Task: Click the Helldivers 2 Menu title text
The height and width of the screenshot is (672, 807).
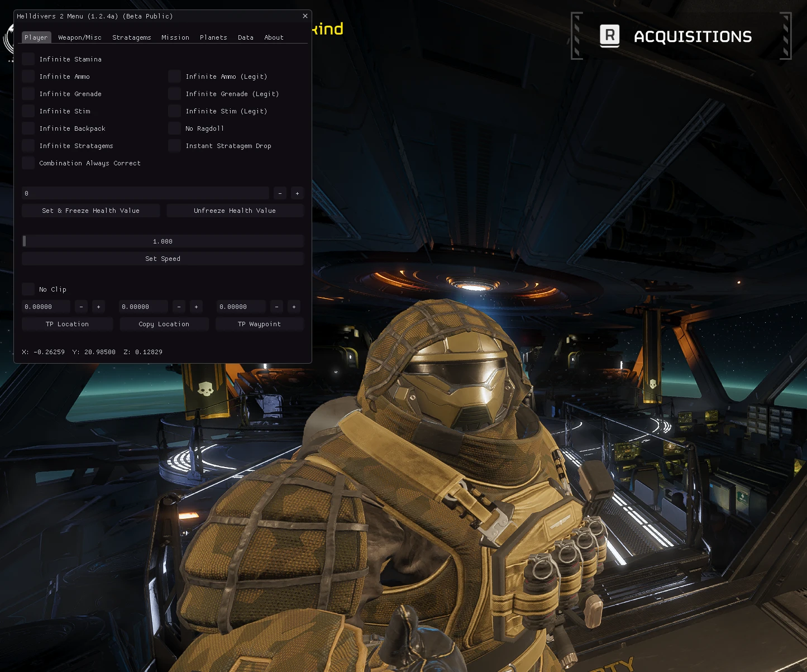Action: click(95, 16)
